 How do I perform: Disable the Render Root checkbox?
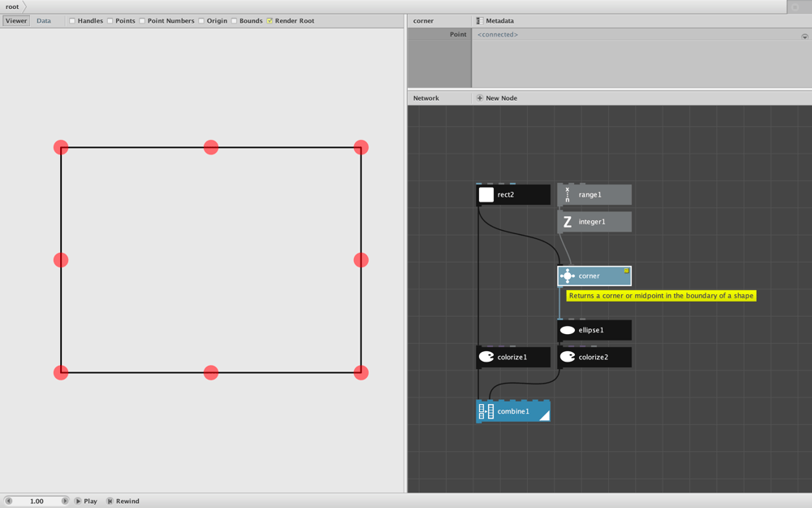click(x=270, y=21)
